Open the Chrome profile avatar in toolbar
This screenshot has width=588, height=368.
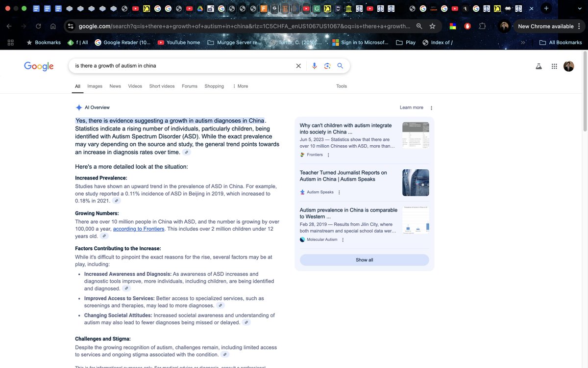pos(504,26)
